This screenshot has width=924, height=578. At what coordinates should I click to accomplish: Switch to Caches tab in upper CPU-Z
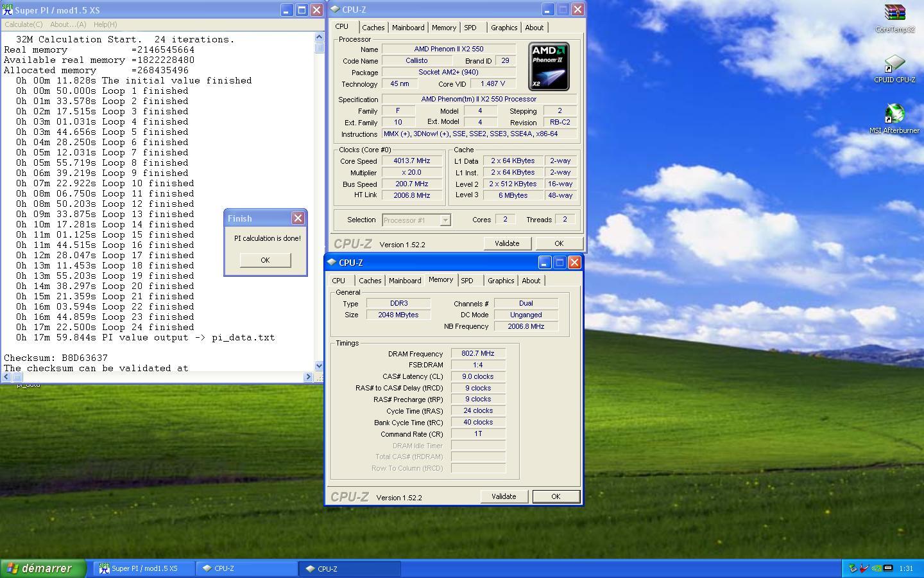[x=373, y=28]
